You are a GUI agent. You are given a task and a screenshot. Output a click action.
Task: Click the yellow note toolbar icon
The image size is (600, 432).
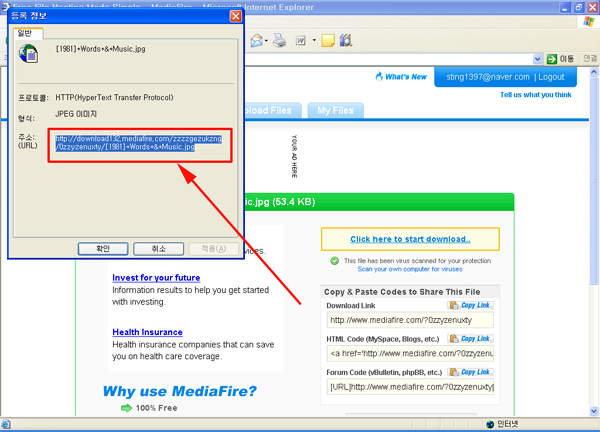point(328,40)
